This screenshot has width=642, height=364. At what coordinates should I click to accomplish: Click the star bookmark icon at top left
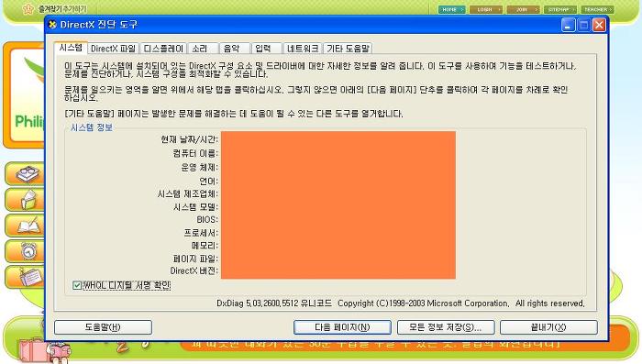coord(28,8)
